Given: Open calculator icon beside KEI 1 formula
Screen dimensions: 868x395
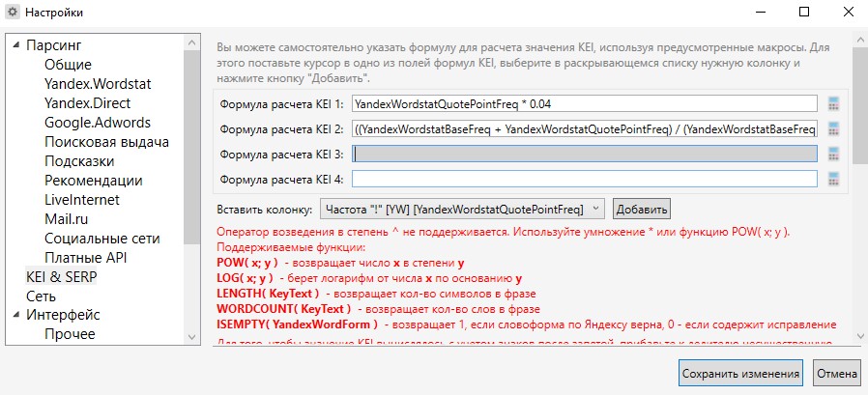Looking at the screenshot, I should click(x=833, y=103).
